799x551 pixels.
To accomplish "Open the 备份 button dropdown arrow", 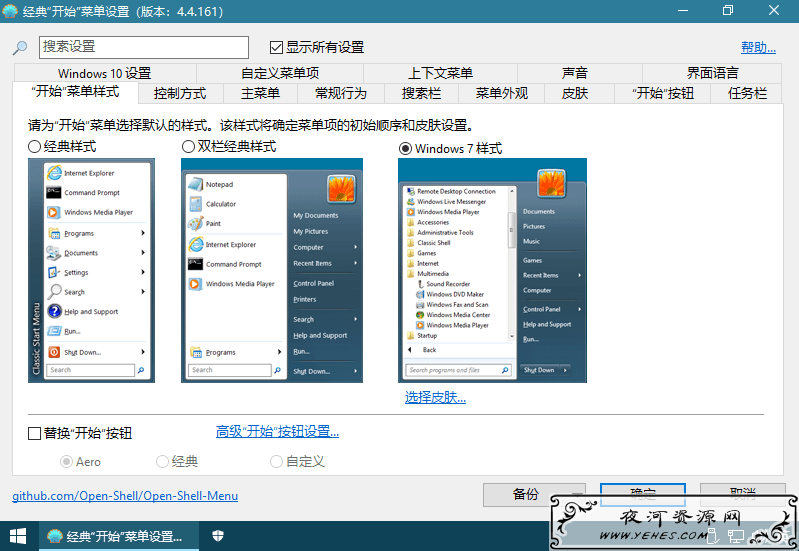I will (577, 493).
